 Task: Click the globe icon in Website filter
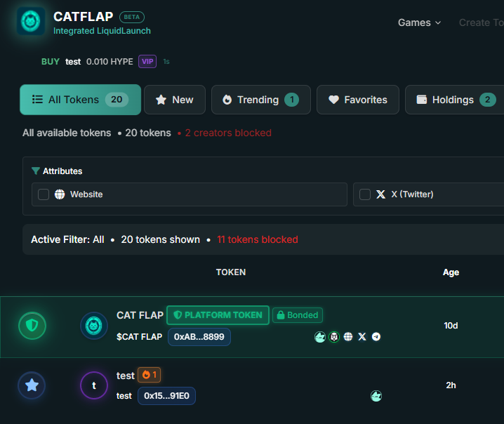pos(60,194)
